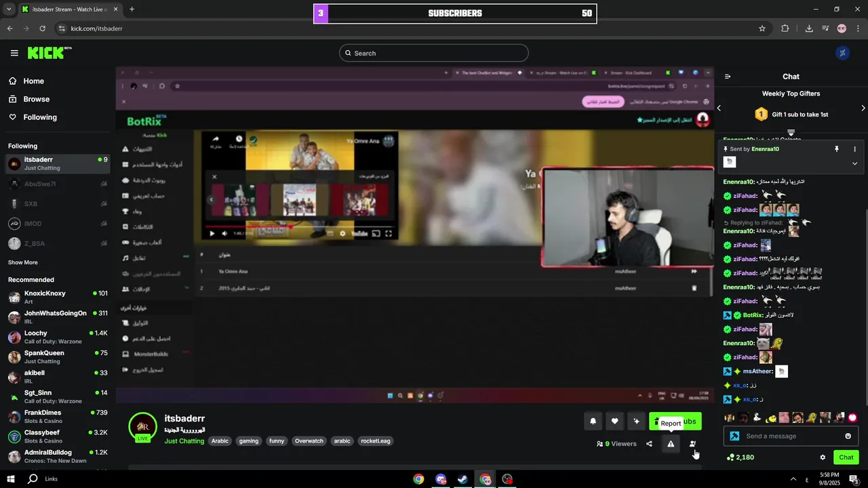This screenshot has width=868, height=488.
Task: Show next Weekly Top Gifters slide
Action: [863, 108]
